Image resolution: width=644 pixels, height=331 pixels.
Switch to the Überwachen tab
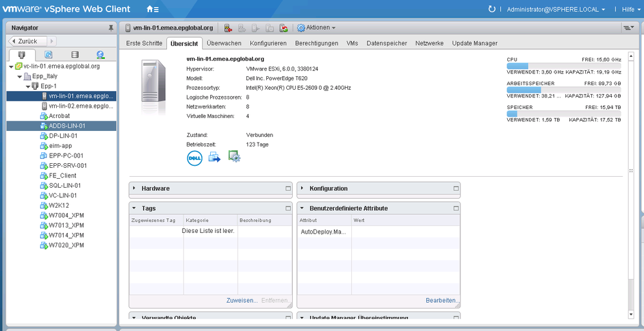click(x=224, y=43)
